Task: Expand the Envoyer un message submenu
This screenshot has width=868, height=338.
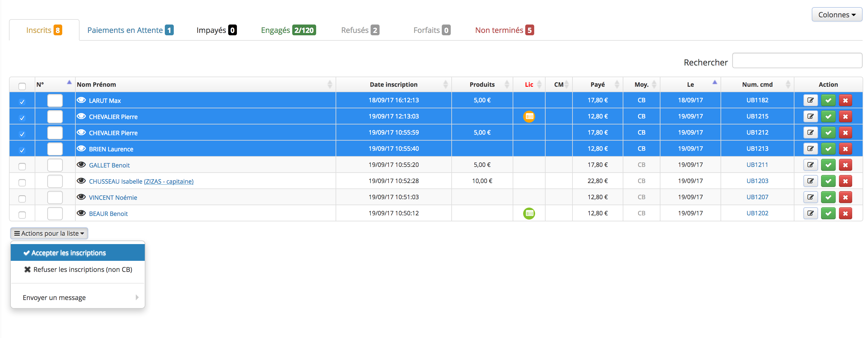Action: pyautogui.click(x=78, y=298)
